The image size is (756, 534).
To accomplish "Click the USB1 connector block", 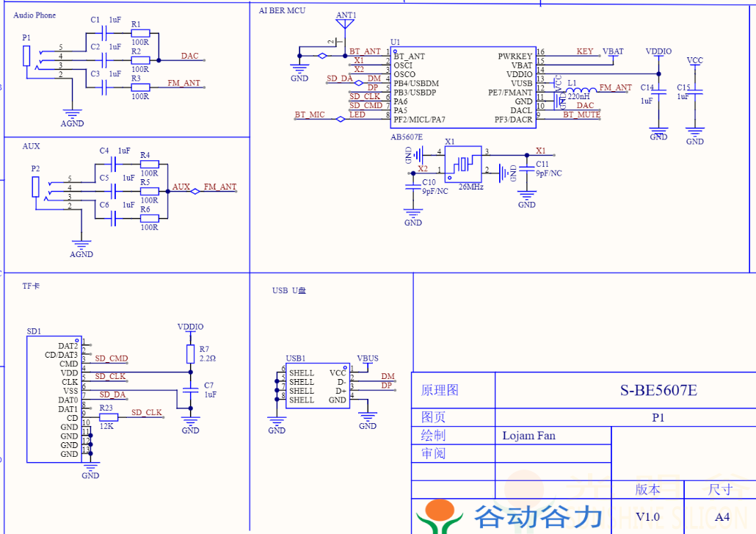I will click(x=317, y=386).
